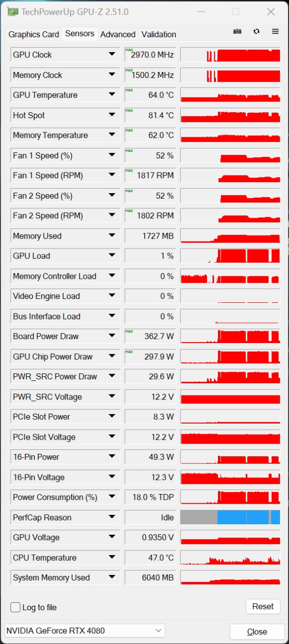
Task: Switch to the Graphics Card tab
Action: (34, 34)
